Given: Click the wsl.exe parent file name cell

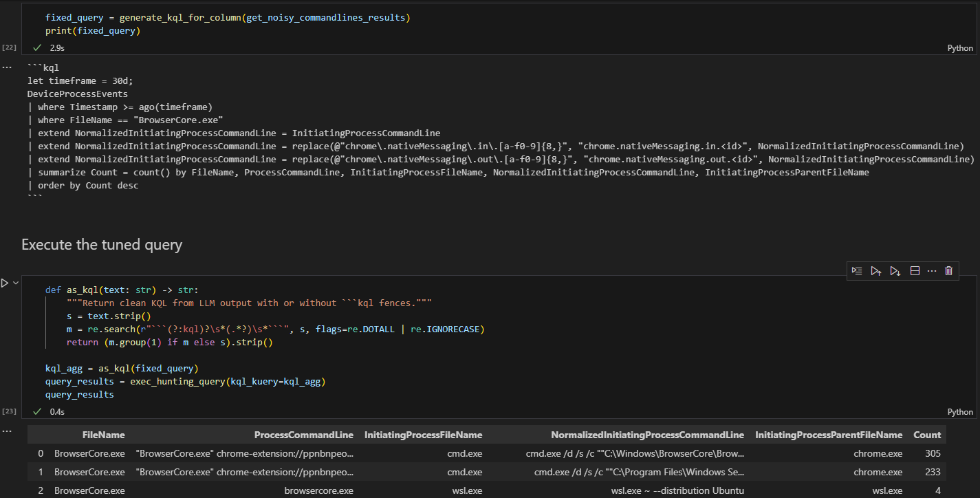Looking at the screenshot, I should pos(886,490).
